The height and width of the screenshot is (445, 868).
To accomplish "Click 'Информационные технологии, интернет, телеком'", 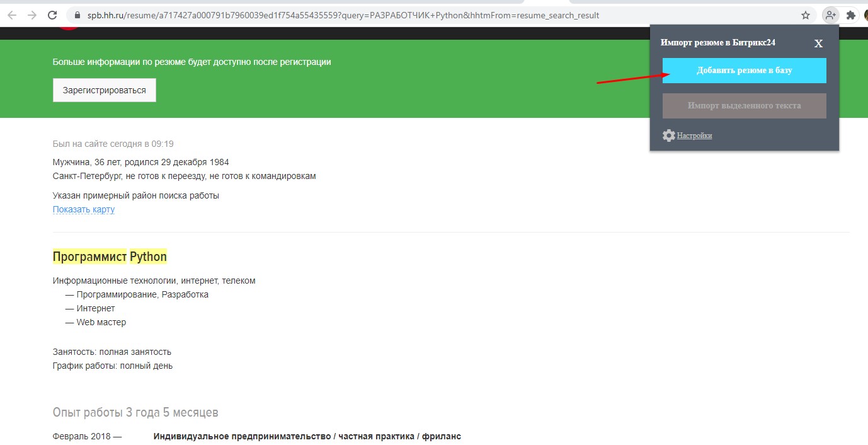I will pos(154,280).
